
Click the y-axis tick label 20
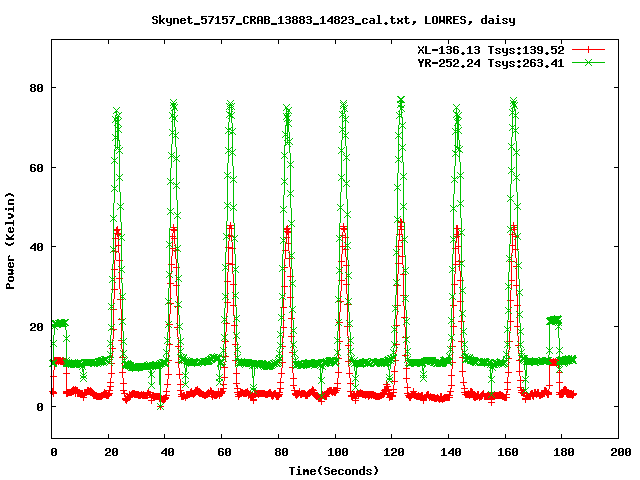tap(36, 327)
